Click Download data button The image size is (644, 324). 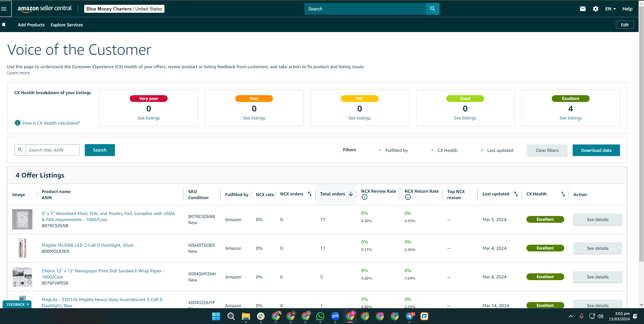click(x=596, y=150)
